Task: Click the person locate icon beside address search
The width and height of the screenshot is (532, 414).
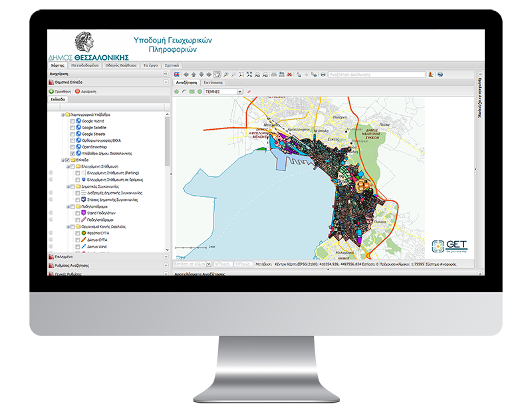Action: (x=431, y=75)
